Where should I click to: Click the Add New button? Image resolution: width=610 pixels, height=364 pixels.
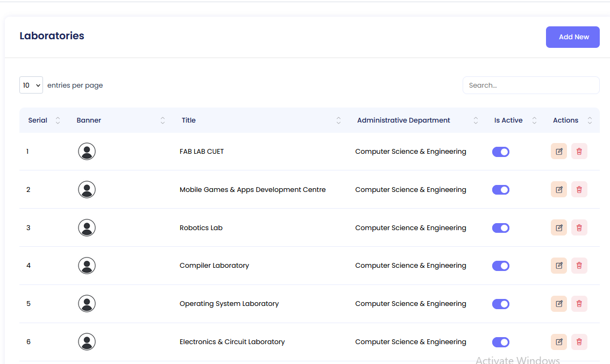coord(572,37)
